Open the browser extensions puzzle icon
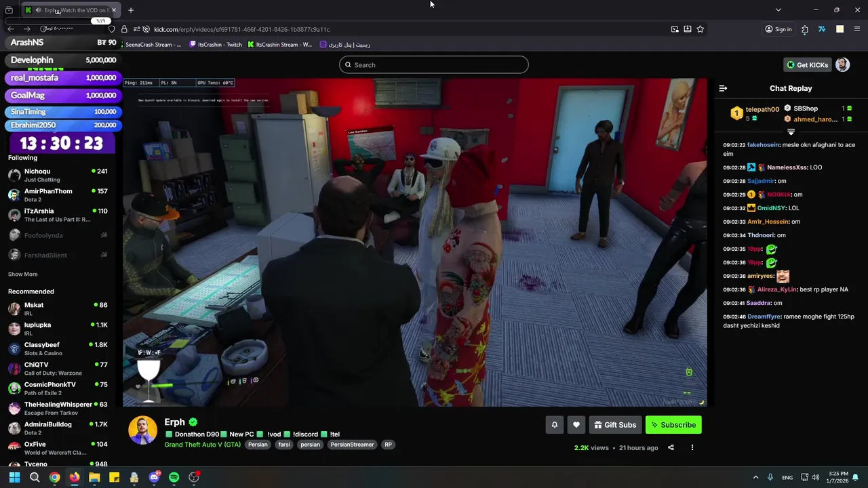This screenshot has height=488, width=868. pos(805,29)
